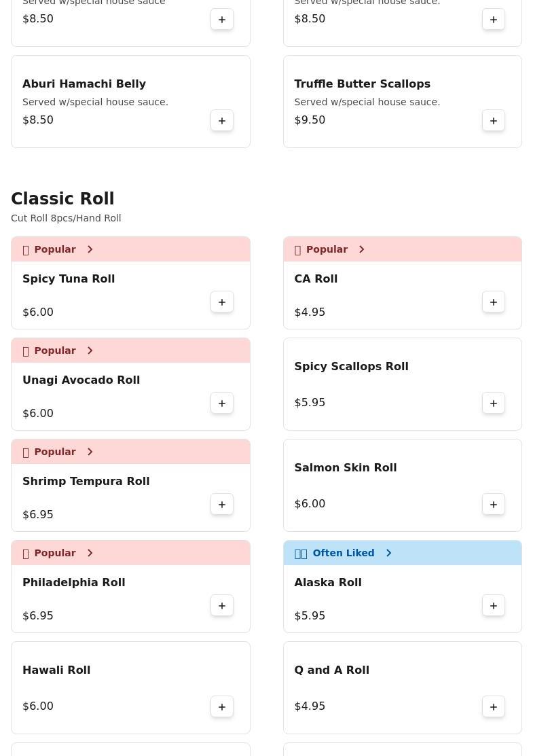
Task: Add CA Roll using plus button
Action: 494,302
